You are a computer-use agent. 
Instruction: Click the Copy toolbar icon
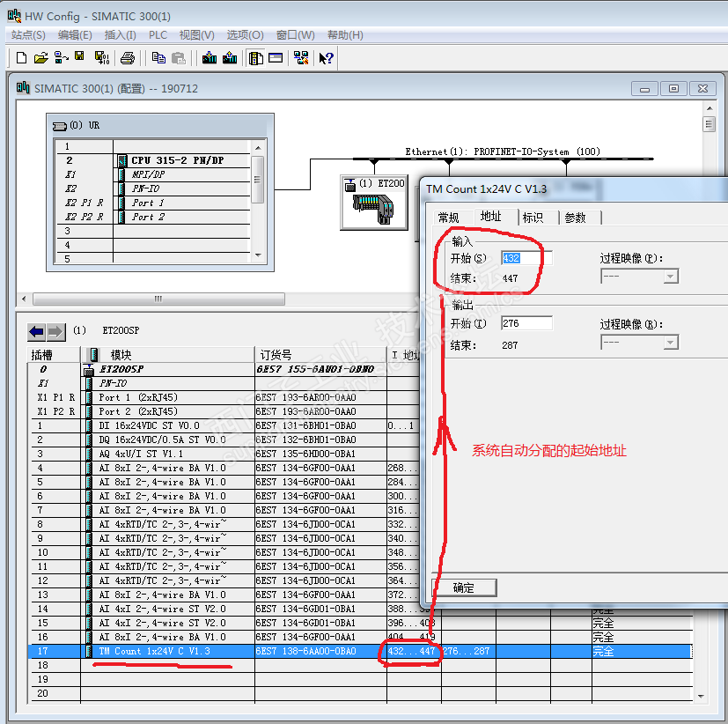pyautogui.click(x=158, y=58)
